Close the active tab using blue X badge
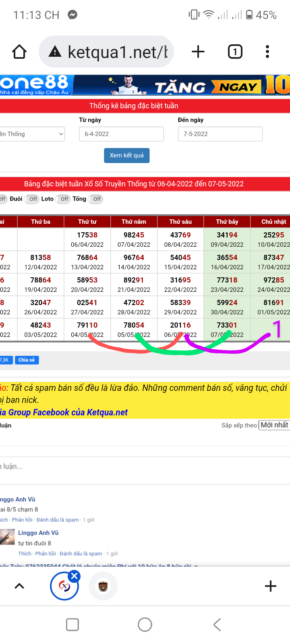 [x=74, y=576]
